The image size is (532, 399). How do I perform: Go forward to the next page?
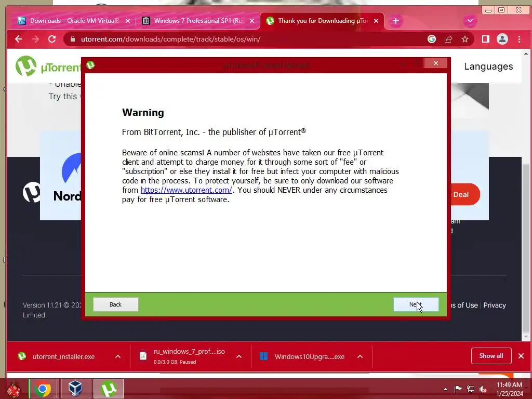(x=35, y=39)
